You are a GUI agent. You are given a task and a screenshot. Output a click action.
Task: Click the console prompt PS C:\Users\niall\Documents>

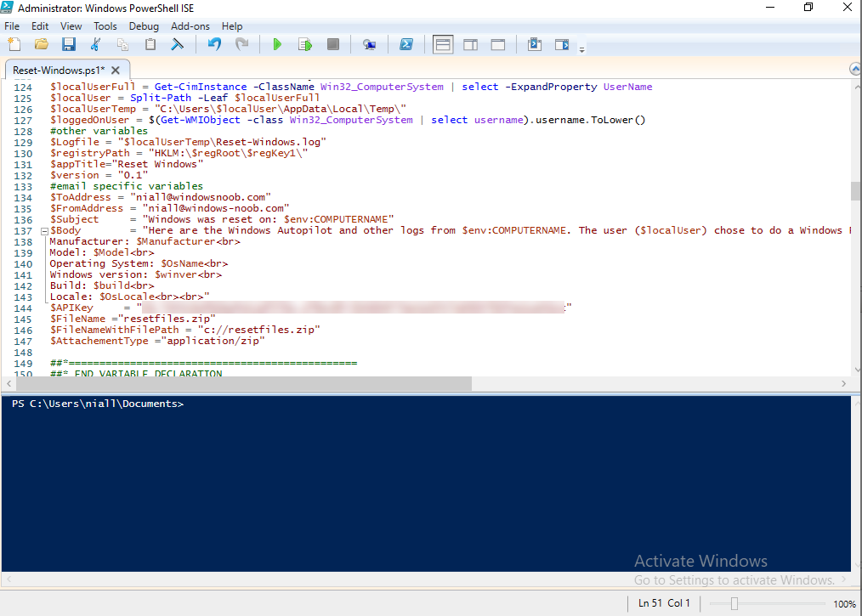click(x=98, y=404)
